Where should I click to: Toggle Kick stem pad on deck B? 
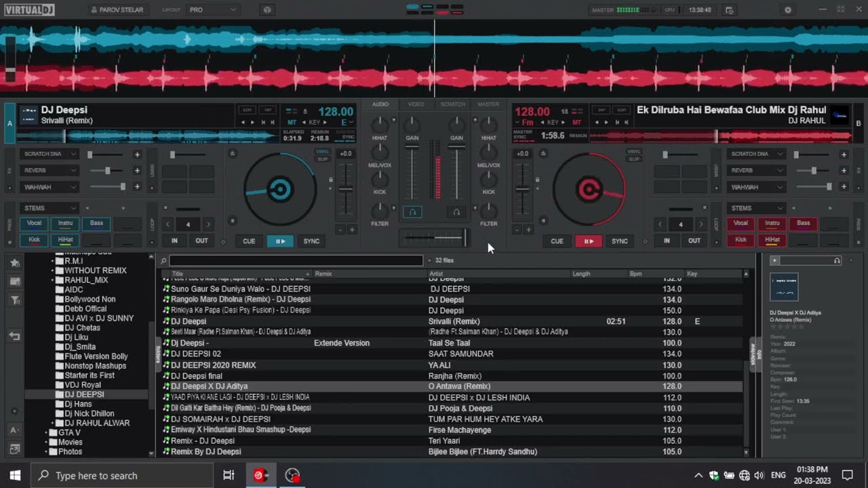(x=741, y=239)
